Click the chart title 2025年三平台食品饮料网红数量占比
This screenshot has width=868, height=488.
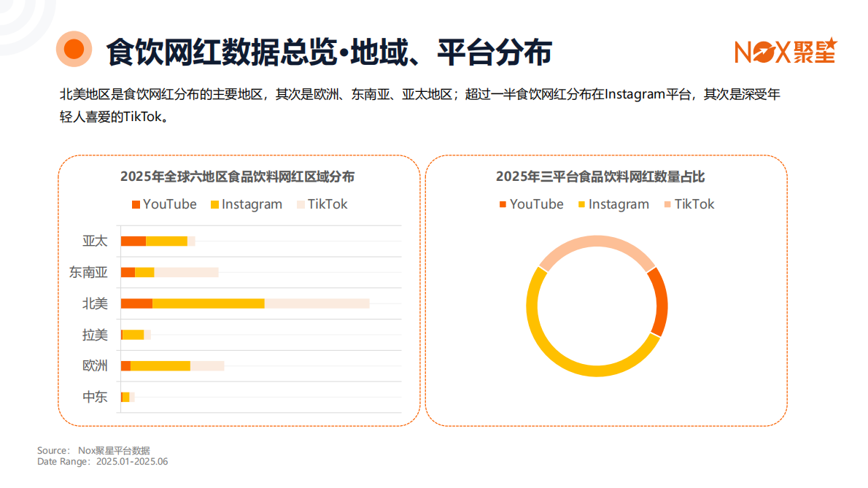click(600, 177)
